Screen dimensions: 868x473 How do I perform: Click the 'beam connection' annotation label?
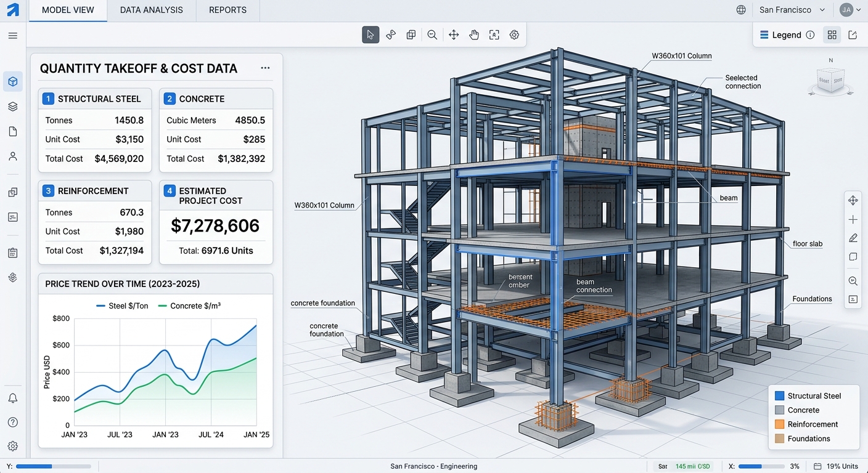coord(594,286)
